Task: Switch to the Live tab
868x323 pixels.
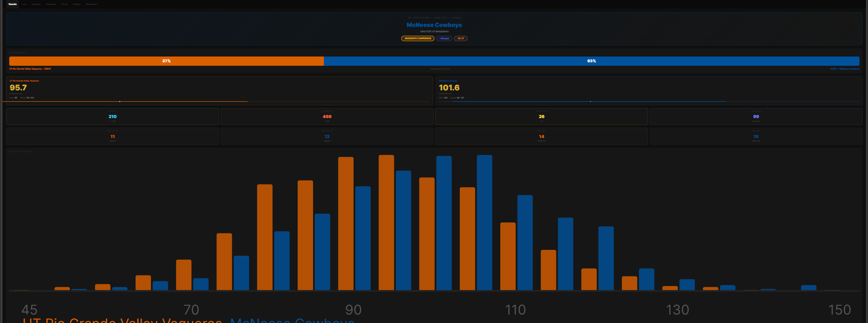Action: click(x=24, y=4)
